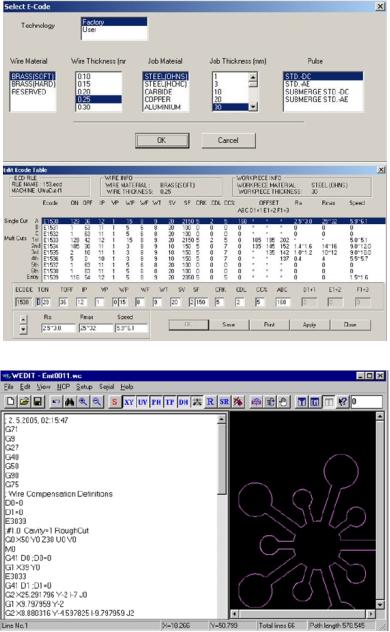Click the PH toolbar icon
390x632 pixels.
(156, 401)
